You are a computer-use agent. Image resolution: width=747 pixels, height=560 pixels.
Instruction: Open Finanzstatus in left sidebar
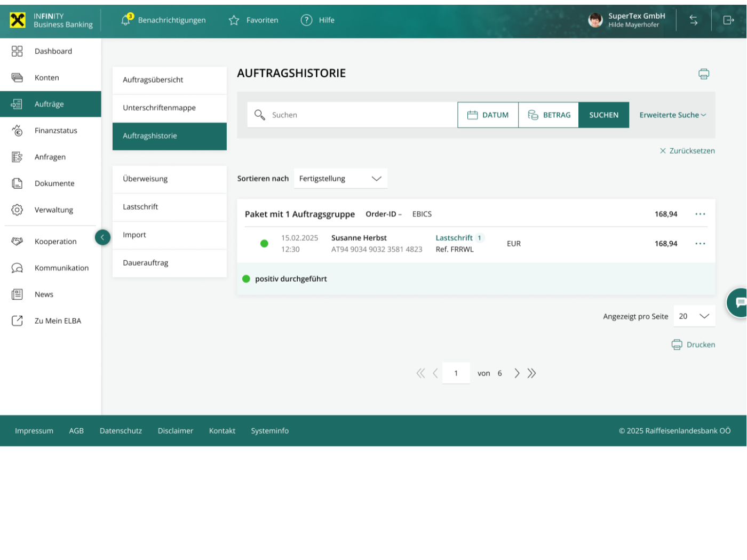pyautogui.click(x=55, y=131)
